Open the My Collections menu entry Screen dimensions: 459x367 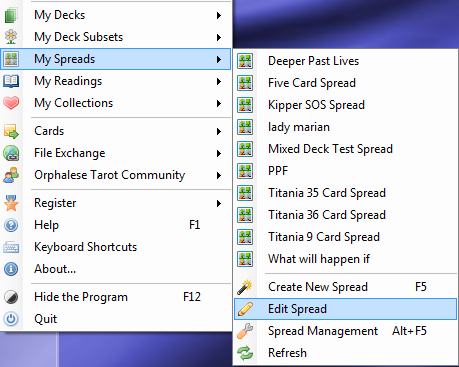[116, 103]
